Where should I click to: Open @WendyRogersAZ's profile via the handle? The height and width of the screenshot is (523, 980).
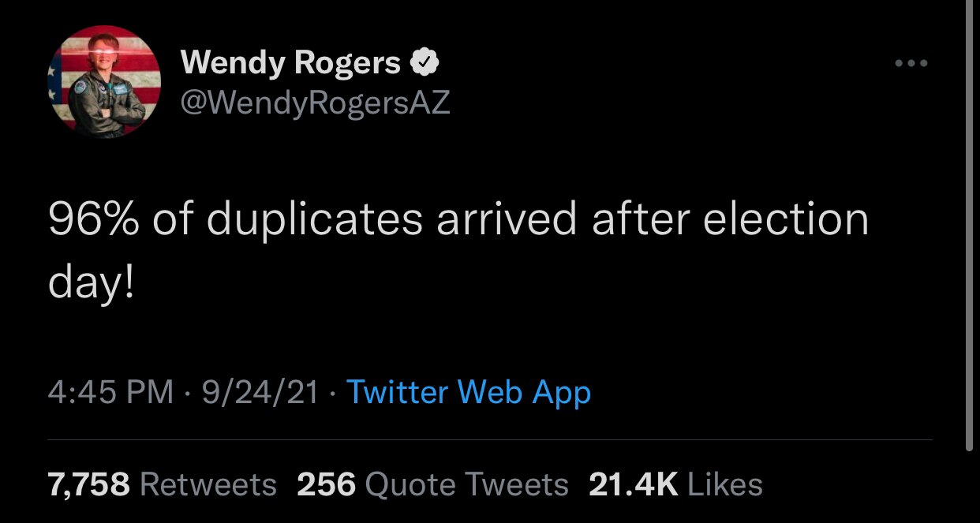(x=314, y=100)
